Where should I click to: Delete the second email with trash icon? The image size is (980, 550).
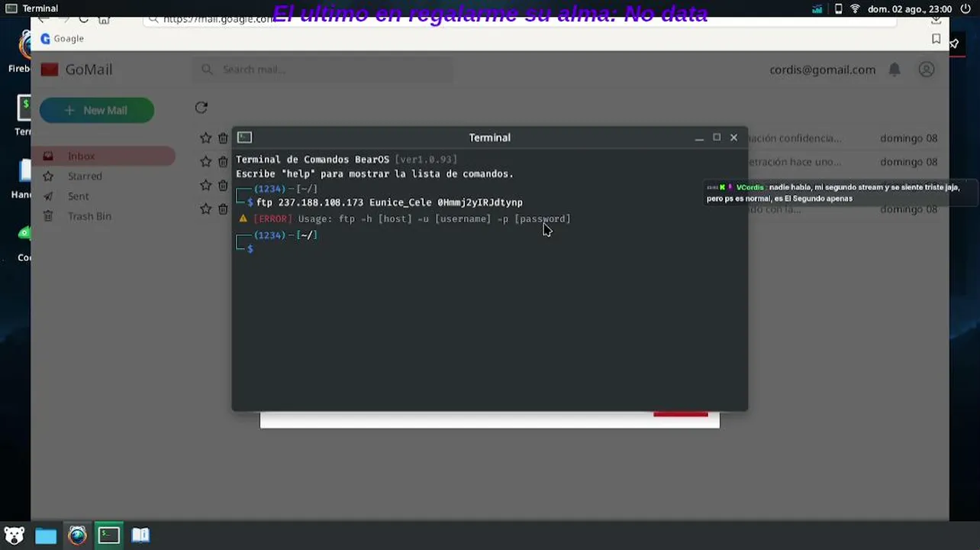tap(223, 162)
